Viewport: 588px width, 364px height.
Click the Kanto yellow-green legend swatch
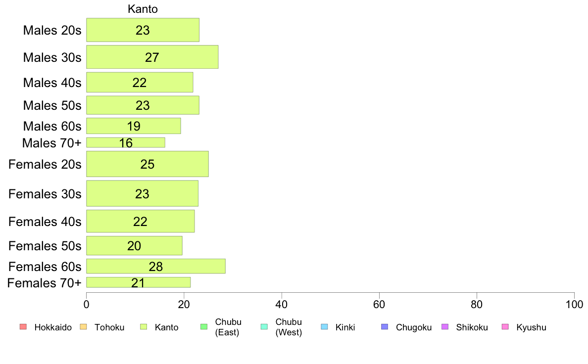click(144, 327)
